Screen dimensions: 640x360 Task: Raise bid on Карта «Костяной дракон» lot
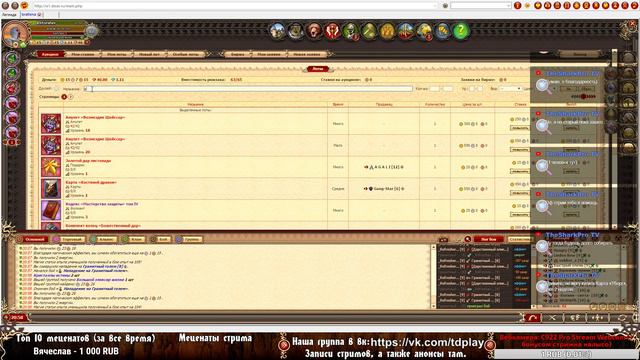click(520, 193)
